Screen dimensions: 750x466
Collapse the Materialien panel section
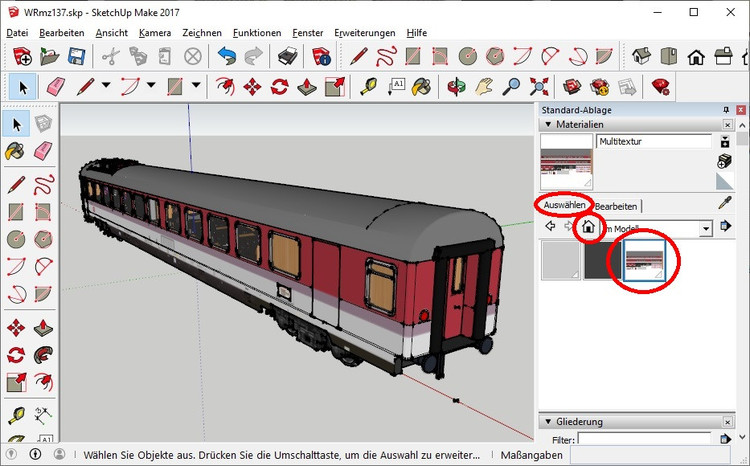(x=547, y=125)
